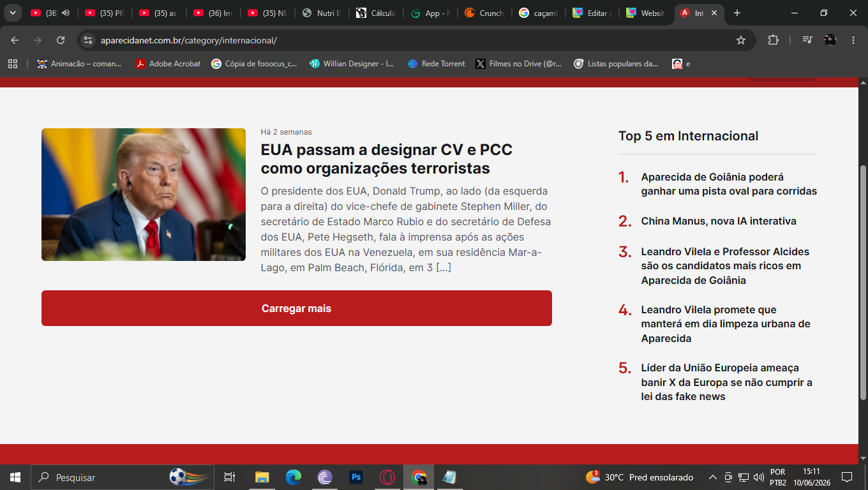868x490 pixels.
Task: Open the Trump article thumbnail image
Action: click(144, 195)
